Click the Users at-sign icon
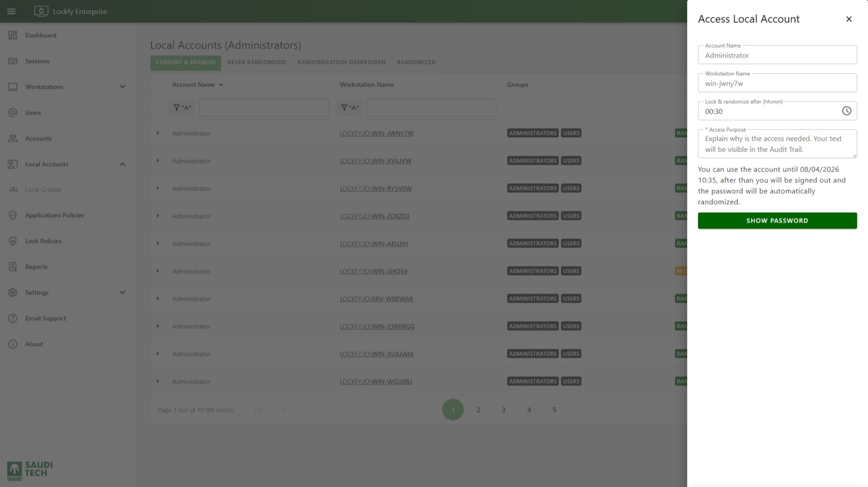The width and height of the screenshot is (868, 487). [x=13, y=113]
